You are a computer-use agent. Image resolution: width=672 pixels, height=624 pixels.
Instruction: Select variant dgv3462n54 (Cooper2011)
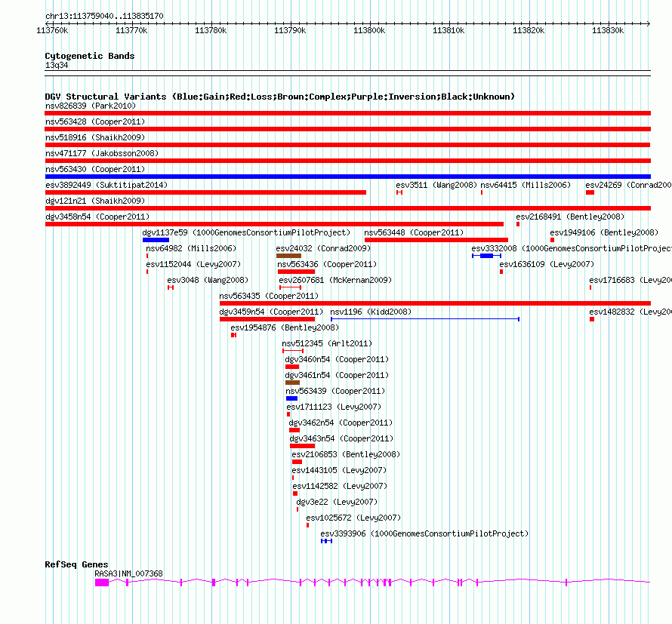point(341,423)
